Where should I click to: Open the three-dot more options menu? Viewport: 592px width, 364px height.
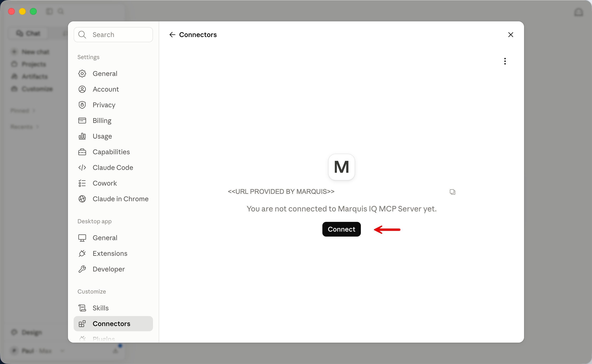(x=505, y=61)
